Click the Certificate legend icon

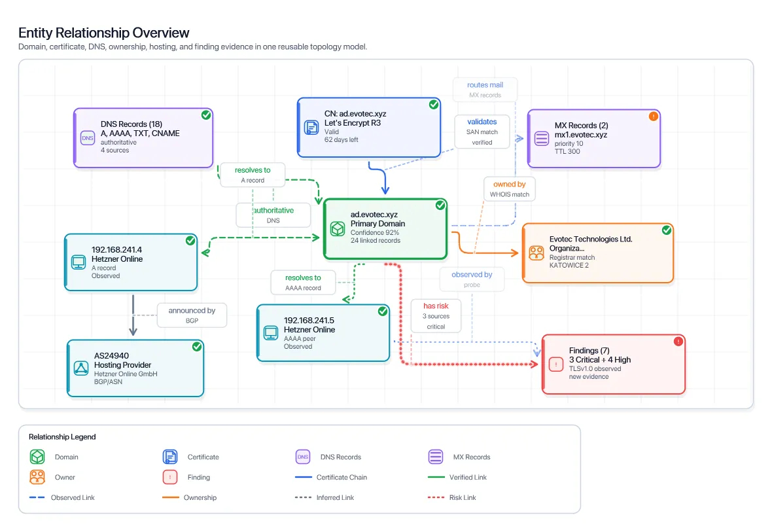(x=170, y=457)
